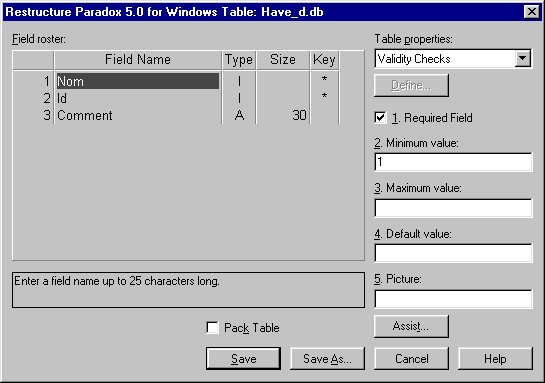Screen dimensions: 545x383
Task: Click the Key column header
Action: point(324,59)
